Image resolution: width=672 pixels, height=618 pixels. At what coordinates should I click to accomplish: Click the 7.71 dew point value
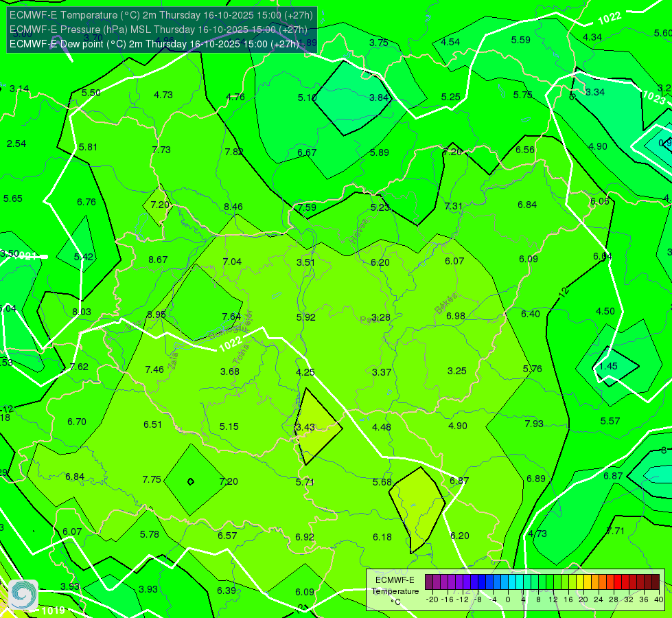pyautogui.click(x=616, y=531)
